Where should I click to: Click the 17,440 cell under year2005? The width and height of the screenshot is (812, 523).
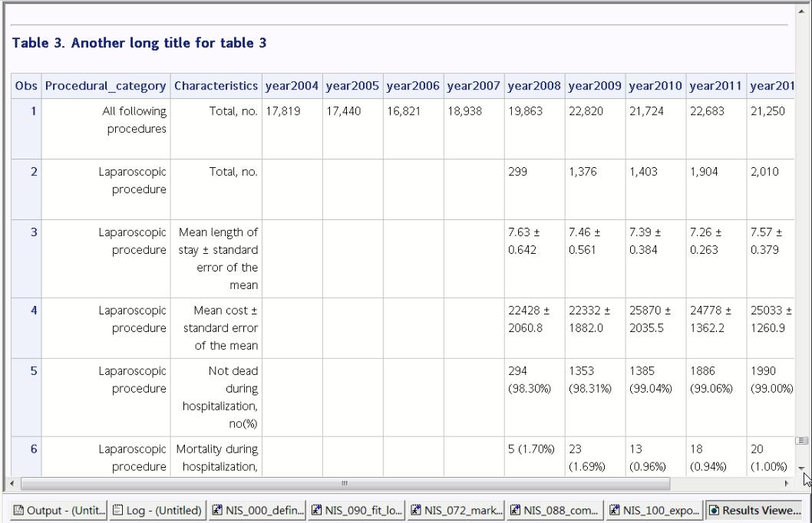[353, 128]
